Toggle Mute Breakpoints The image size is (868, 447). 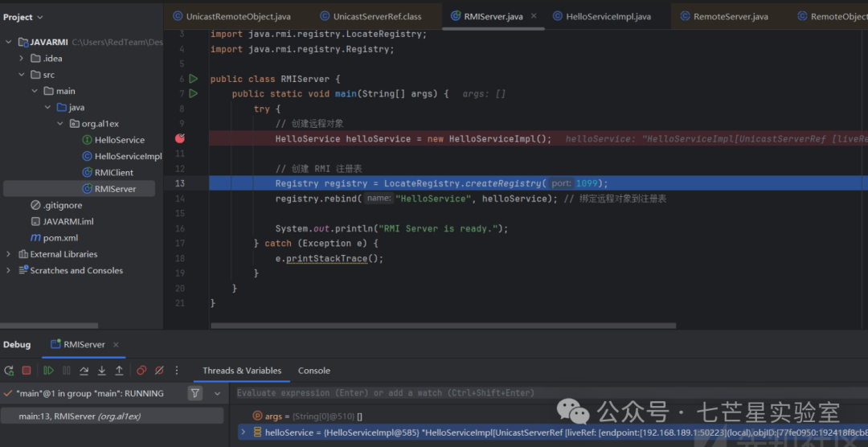[159, 371]
